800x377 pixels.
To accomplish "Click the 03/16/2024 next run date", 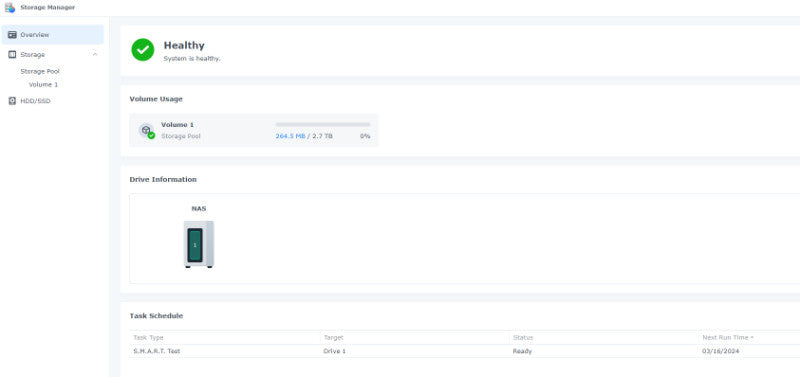I will tap(720, 351).
